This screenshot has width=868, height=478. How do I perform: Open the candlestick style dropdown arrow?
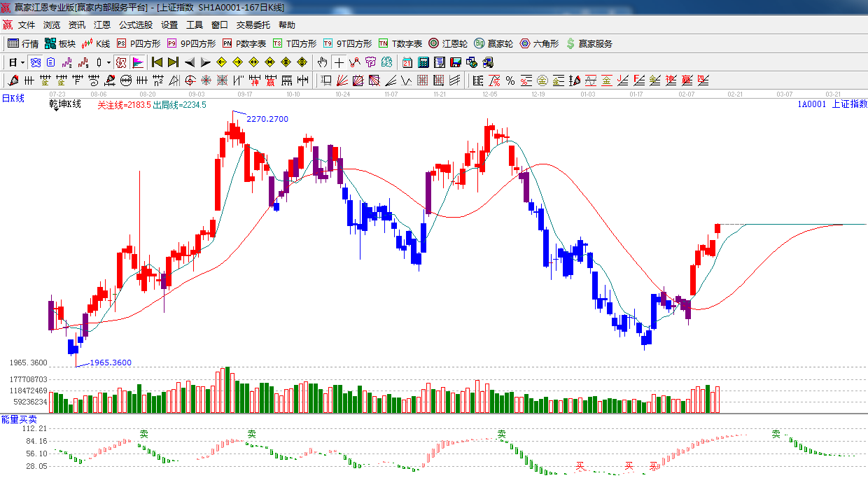108,62
